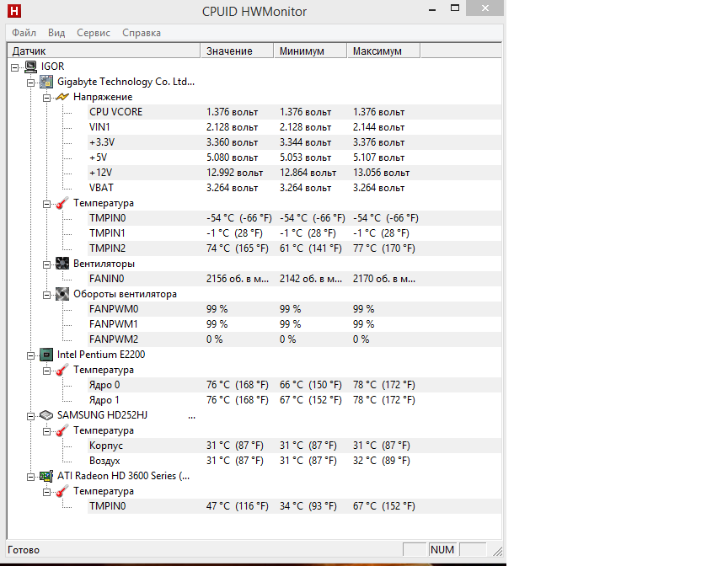Click the 77 °C (170 °F) maximum value

click(x=384, y=248)
